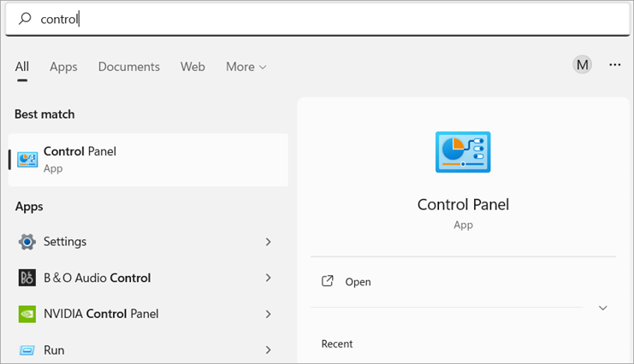Image resolution: width=634 pixels, height=364 pixels.
Task: Switch to the Documents tab
Action: tap(129, 67)
